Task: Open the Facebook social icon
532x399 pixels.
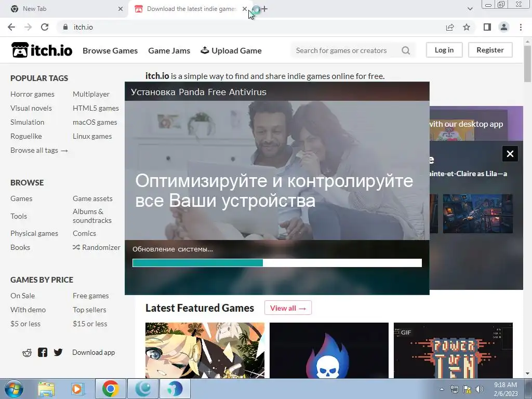Action: point(43,352)
